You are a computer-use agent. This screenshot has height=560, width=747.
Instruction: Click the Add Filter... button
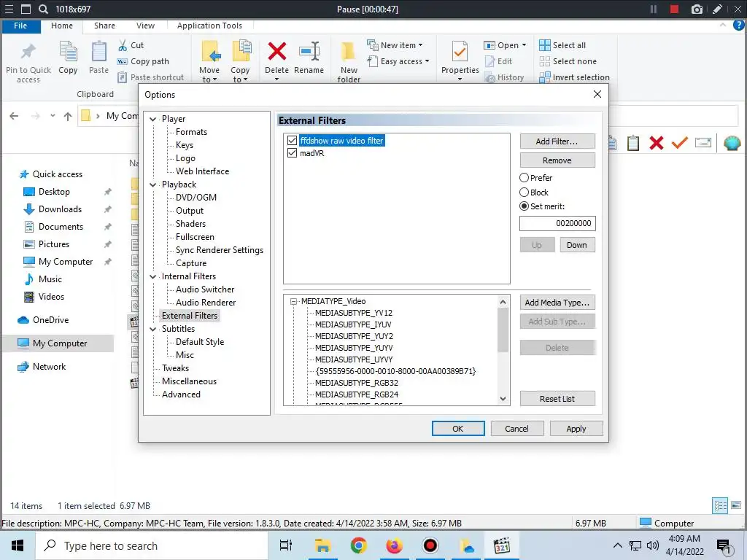tap(557, 141)
